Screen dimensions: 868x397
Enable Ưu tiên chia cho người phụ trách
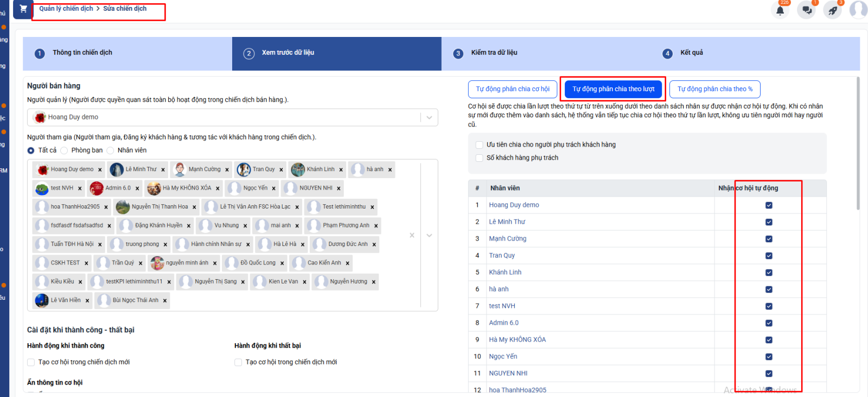tap(479, 145)
